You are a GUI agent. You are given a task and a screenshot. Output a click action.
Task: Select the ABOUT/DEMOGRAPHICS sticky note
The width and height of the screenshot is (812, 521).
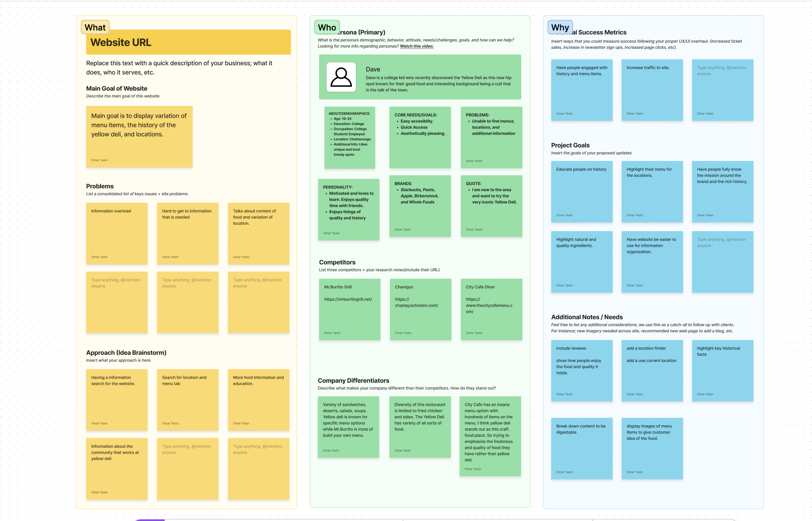click(349, 137)
